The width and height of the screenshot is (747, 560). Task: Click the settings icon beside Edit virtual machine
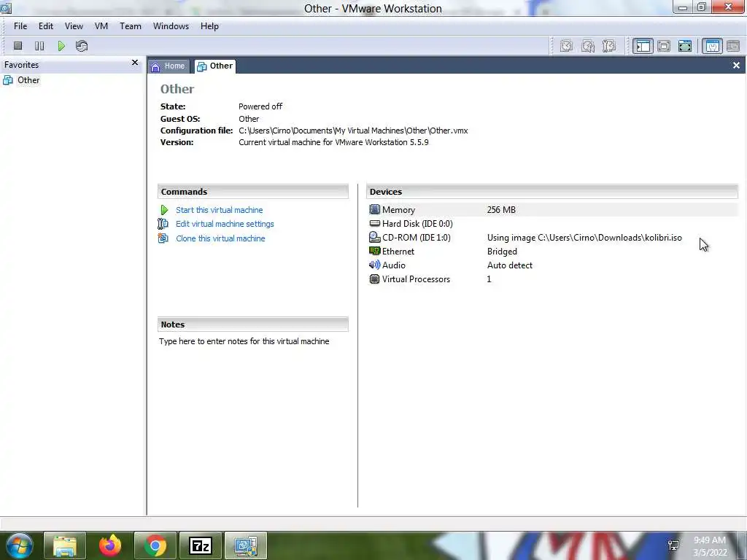[163, 224]
